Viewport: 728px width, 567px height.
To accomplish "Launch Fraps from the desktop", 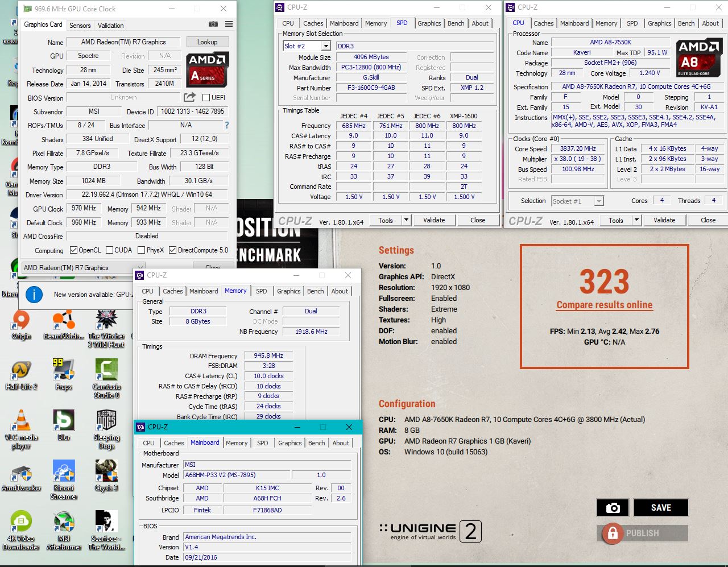I will coord(64,375).
